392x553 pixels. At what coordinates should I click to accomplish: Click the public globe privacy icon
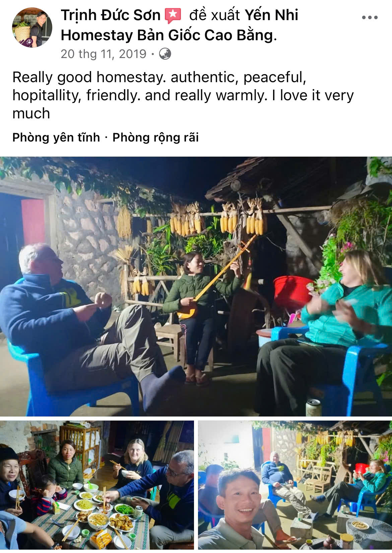click(x=165, y=54)
